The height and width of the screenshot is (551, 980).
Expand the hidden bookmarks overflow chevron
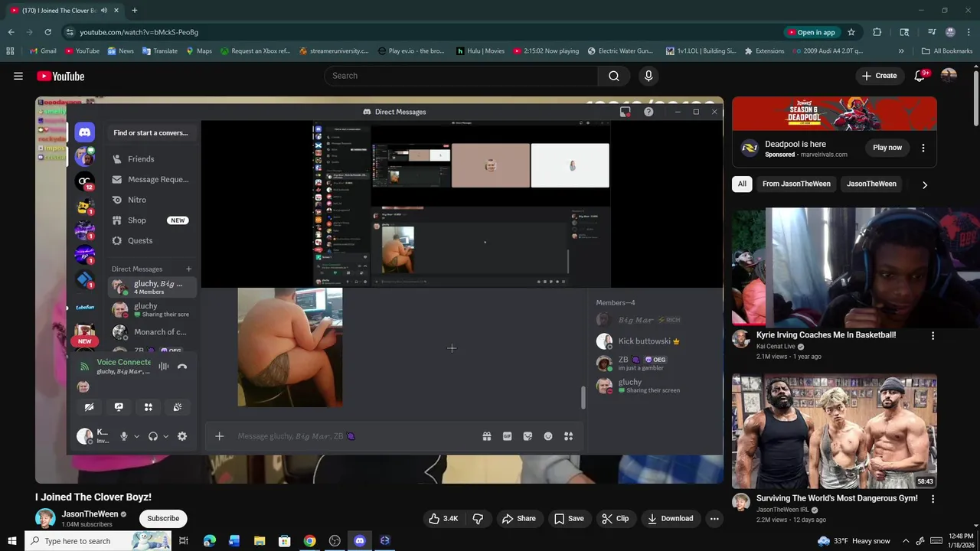click(901, 51)
